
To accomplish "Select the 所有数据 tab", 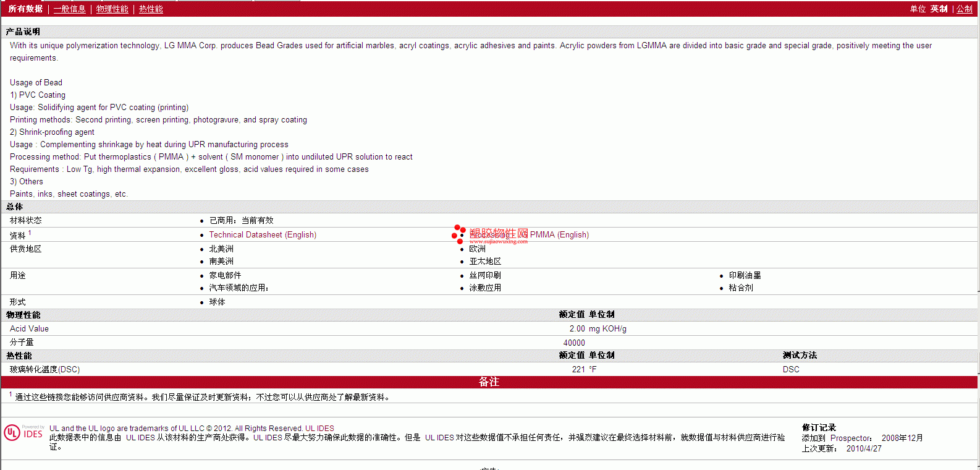I will pyautogui.click(x=25, y=9).
